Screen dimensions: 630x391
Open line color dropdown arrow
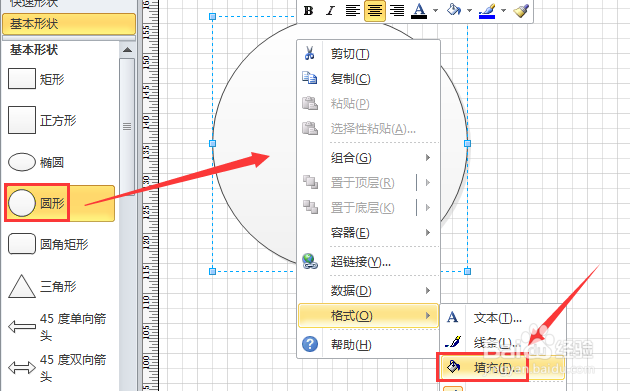point(503,10)
